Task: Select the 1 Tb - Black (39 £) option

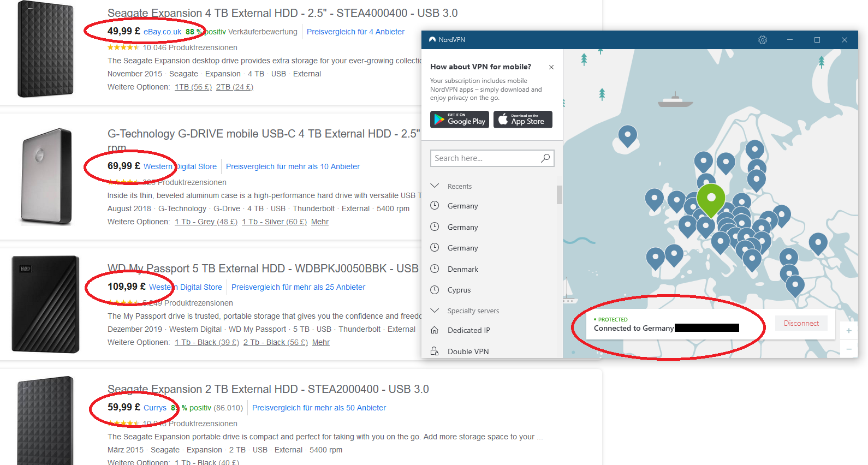Action: click(x=207, y=342)
